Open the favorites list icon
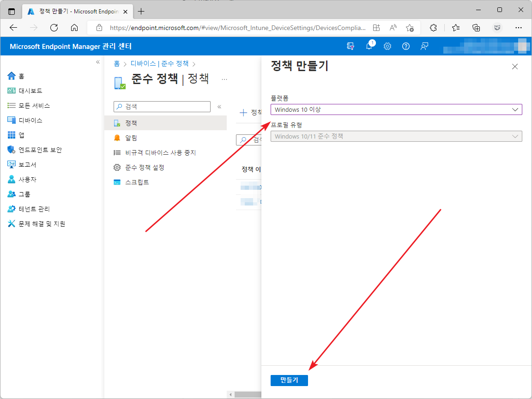The height and width of the screenshot is (399, 532). tap(456, 28)
